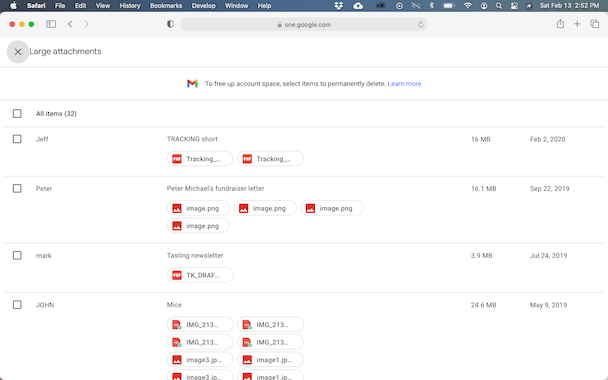The image size is (608, 380).
Task: Open second Tracking PDF attachment chip
Action: pyautogui.click(x=270, y=159)
